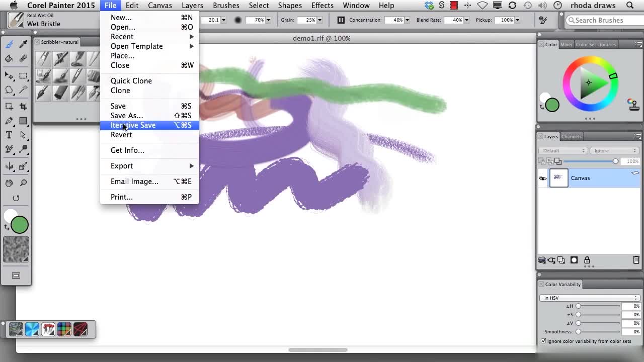Choose the Layer Adjuster tool
This screenshot has height=362, width=644.
(x=9, y=76)
